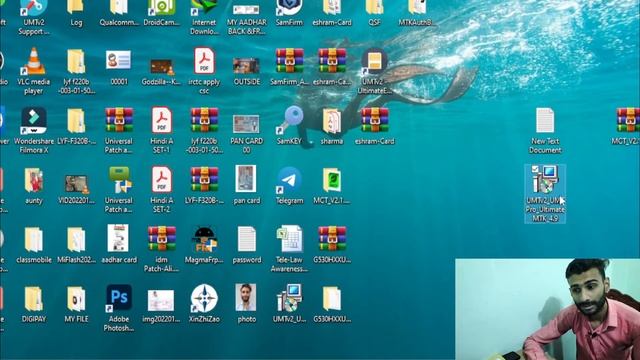The width and height of the screenshot is (640, 360).
Task: Select the eshram-Card folder beside SamFirm
Action: [332, 7]
